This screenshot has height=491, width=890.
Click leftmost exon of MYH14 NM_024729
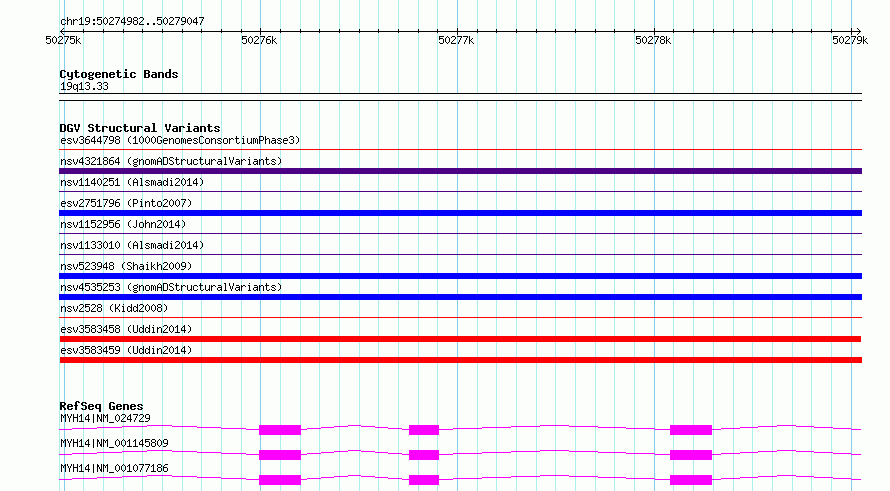[280, 430]
